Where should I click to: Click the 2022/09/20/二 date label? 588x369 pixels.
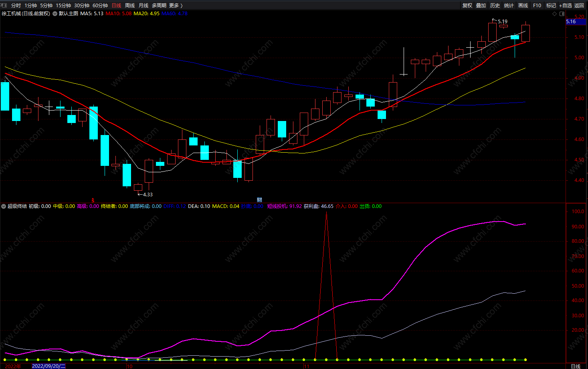(48, 366)
